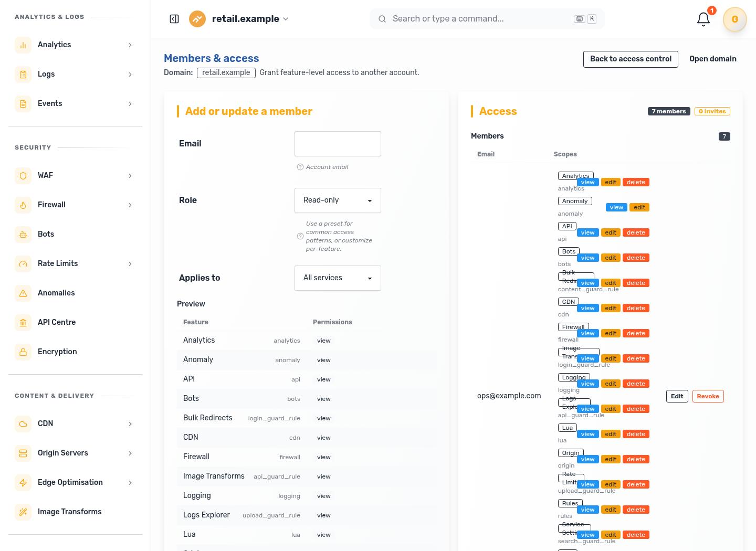Viewport: 756px width, 551px height.
Task: Select Logs Explorer preview row
Action: coord(307,515)
